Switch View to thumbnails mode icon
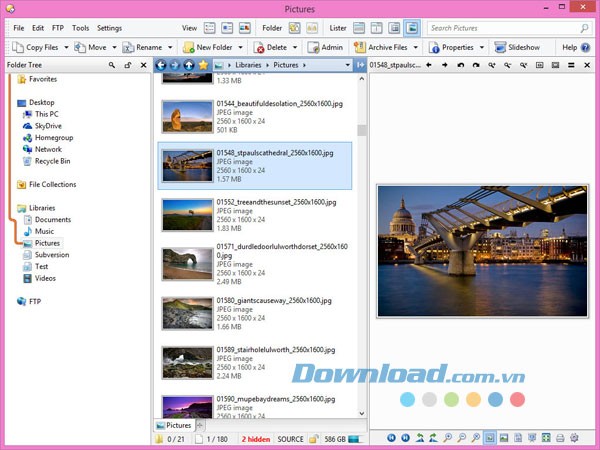The width and height of the screenshot is (600, 450). (245, 28)
